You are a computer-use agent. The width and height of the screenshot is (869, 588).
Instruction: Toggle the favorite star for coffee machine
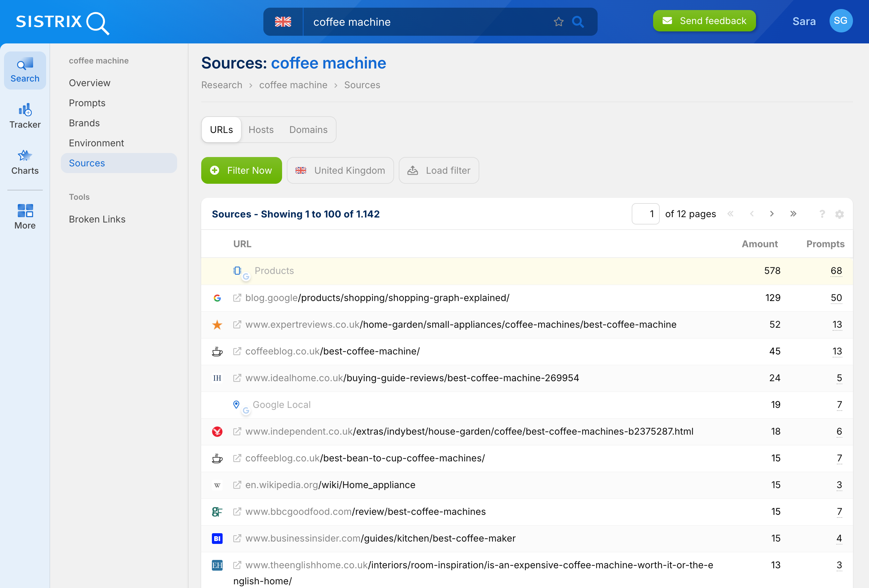tap(558, 22)
